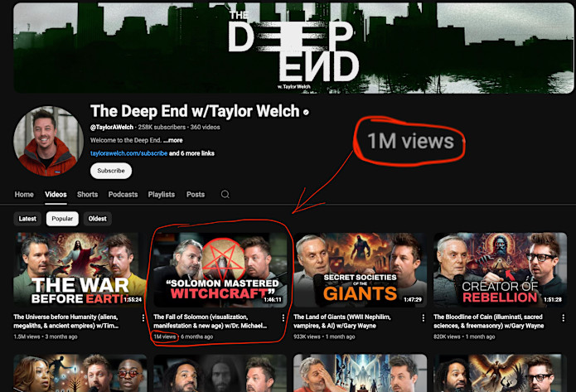Sort videos by Latest
This screenshot has width=576, height=392.
coord(27,219)
